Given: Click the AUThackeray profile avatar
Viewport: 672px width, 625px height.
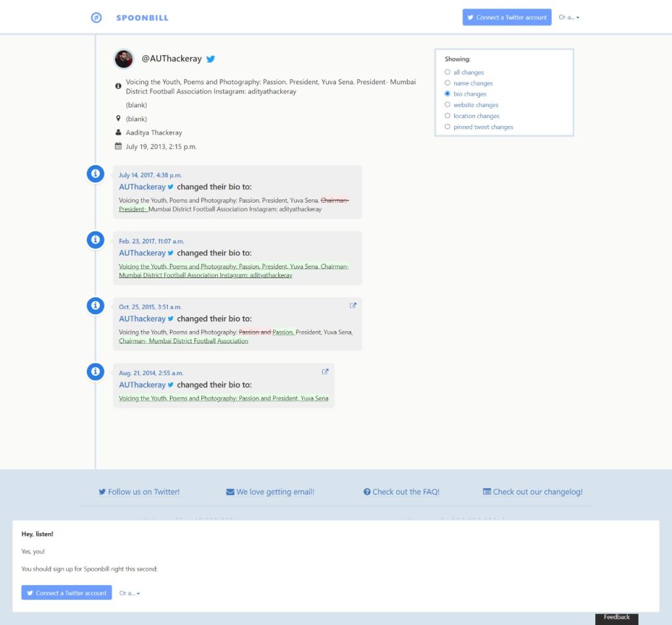Looking at the screenshot, I should click(x=123, y=59).
